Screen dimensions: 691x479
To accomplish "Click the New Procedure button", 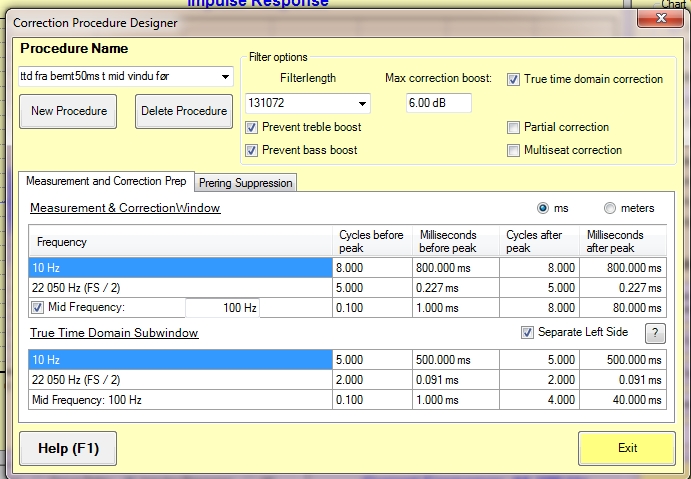I will point(69,111).
